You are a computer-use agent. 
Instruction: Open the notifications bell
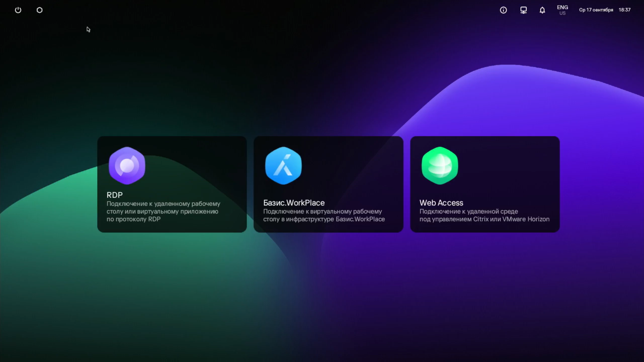tap(542, 10)
